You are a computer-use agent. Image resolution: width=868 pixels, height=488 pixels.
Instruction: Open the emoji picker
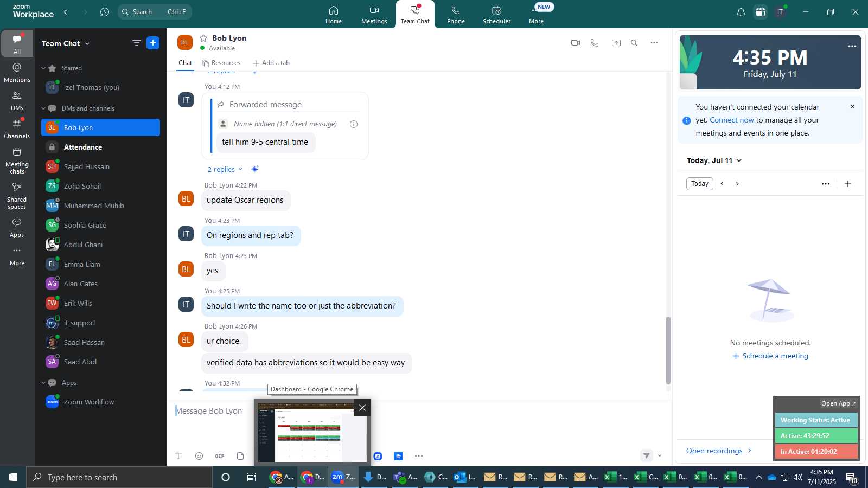pos(199,456)
